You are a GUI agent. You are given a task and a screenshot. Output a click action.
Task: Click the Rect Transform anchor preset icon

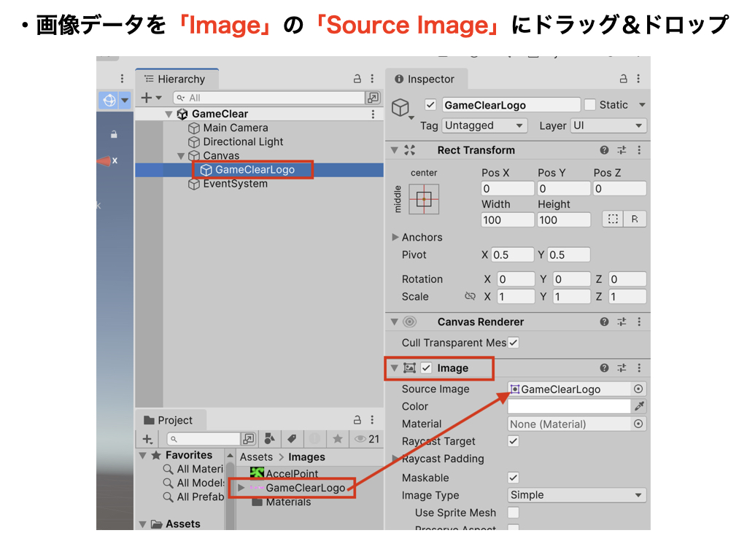[424, 199]
